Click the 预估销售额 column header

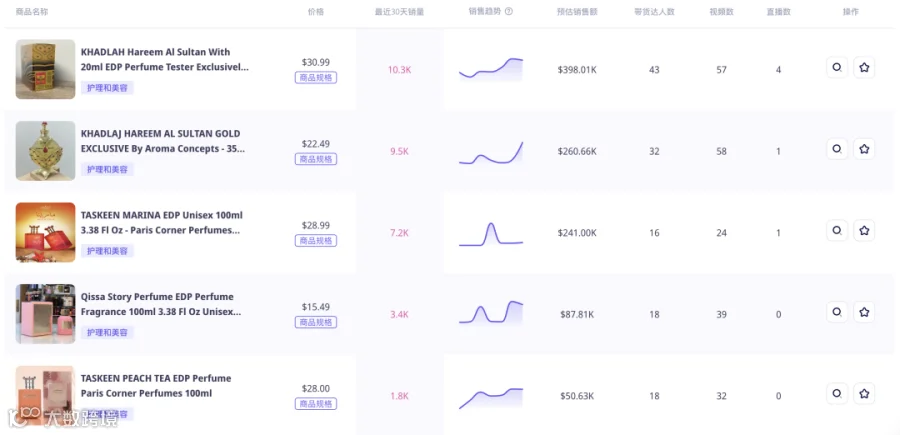pos(577,12)
